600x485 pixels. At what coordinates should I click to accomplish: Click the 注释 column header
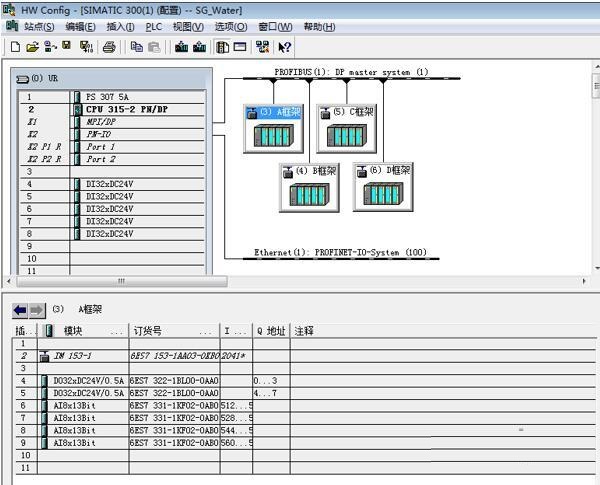pyautogui.click(x=443, y=331)
